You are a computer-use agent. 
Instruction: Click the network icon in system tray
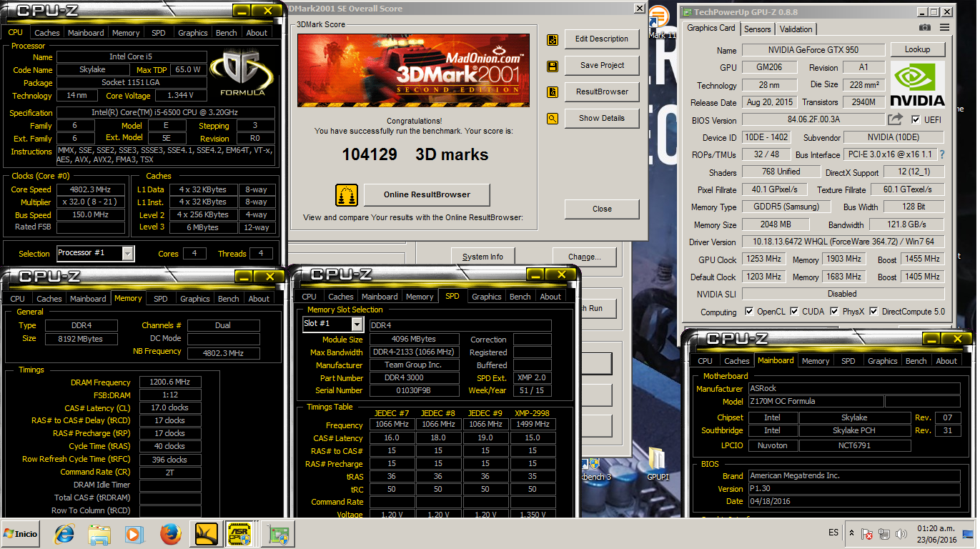coord(885,533)
